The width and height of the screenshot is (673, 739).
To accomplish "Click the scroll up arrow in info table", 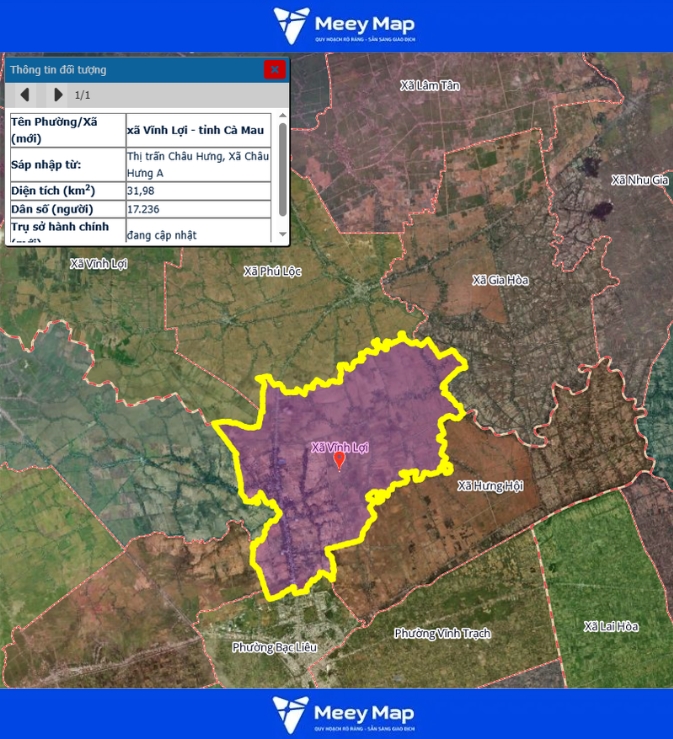I will click(x=282, y=119).
